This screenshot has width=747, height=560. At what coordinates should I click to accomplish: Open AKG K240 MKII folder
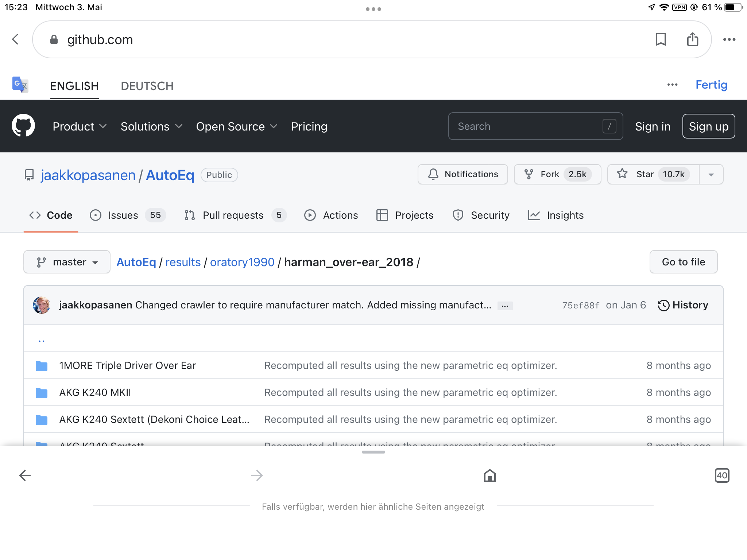click(95, 393)
